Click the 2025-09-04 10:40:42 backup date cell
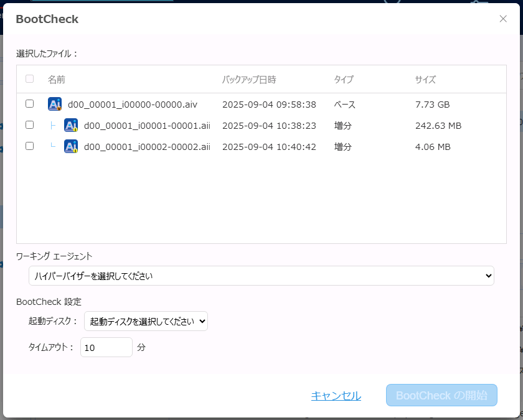Screen dimensions: 523x420 [269, 147]
